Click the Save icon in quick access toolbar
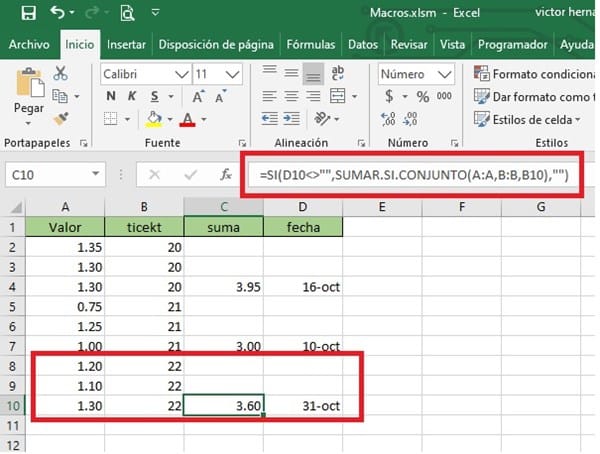Image resolution: width=600 pixels, height=454 pixels. pyautogui.click(x=29, y=13)
